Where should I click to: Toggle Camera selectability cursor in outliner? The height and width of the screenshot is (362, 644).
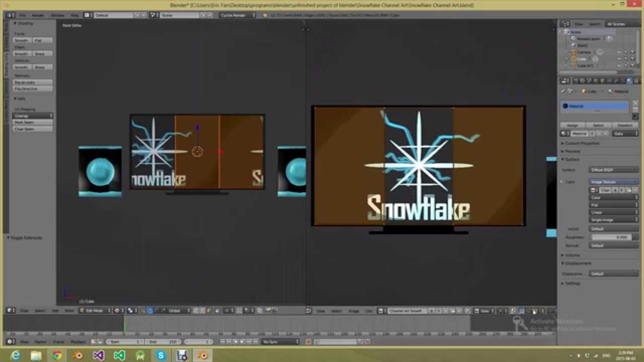(x=626, y=52)
